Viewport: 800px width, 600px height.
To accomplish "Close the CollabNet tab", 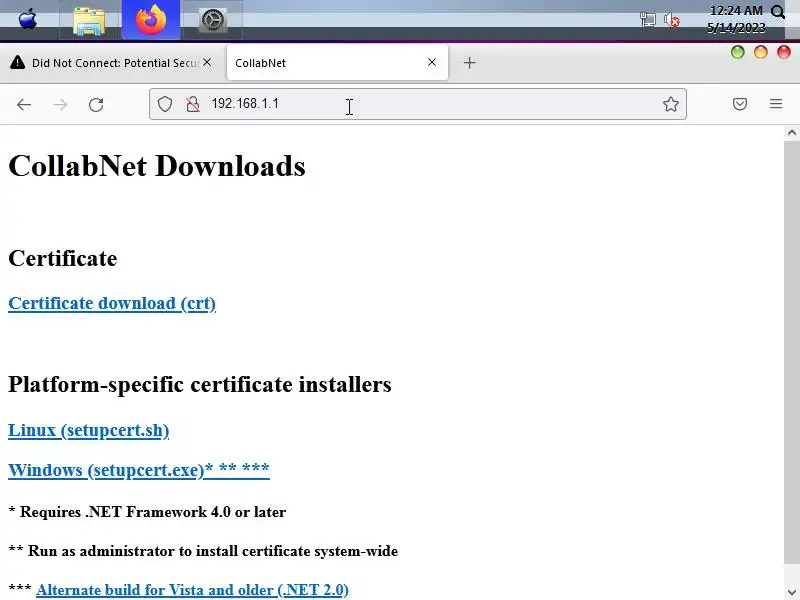I will [432, 62].
